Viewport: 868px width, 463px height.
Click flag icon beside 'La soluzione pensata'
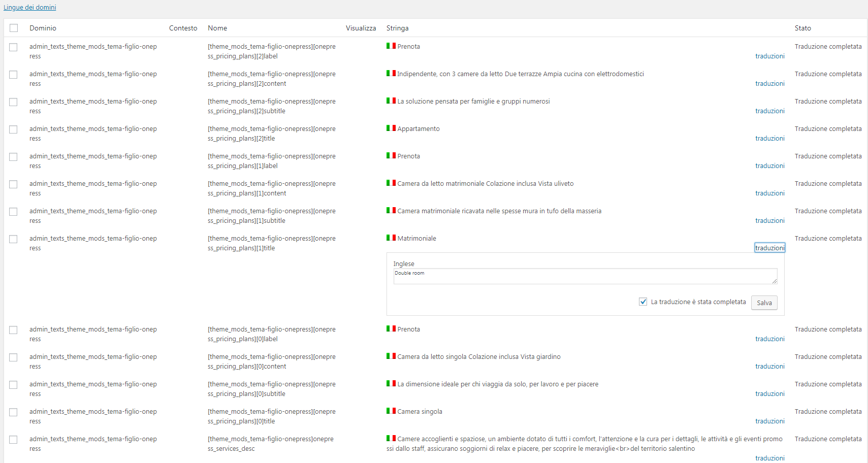click(x=391, y=101)
